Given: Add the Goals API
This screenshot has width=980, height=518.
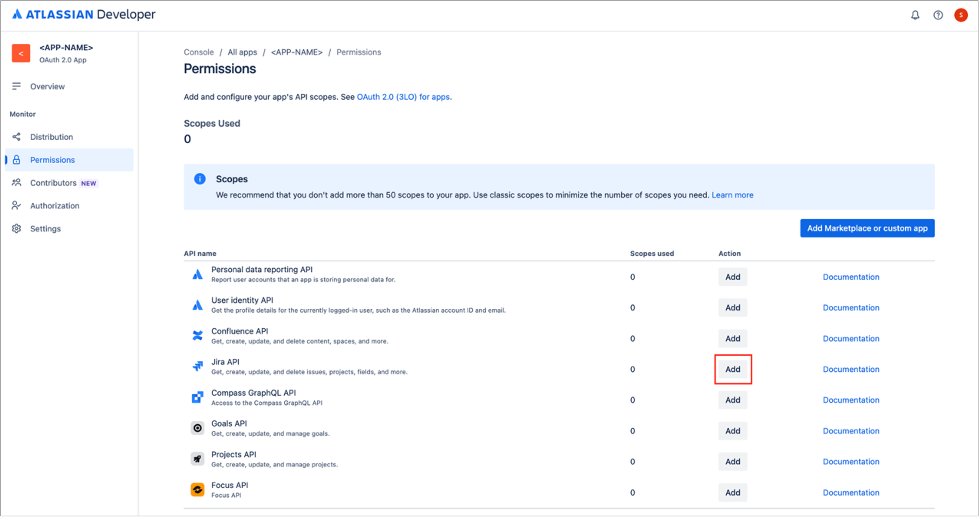Looking at the screenshot, I should pyautogui.click(x=733, y=431).
